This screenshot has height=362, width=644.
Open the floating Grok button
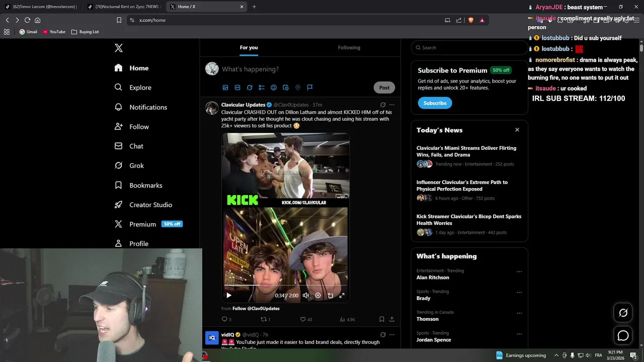tap(623, 313)
